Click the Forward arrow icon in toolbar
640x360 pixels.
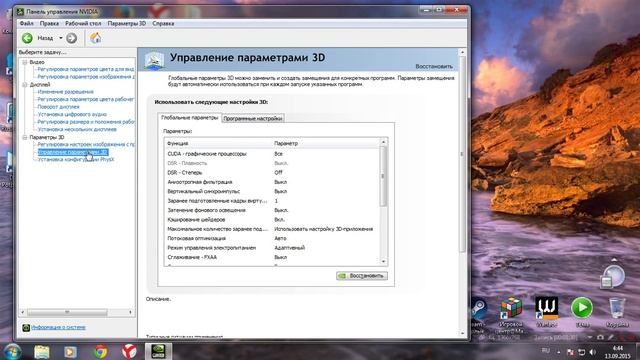tap(71, 38)
